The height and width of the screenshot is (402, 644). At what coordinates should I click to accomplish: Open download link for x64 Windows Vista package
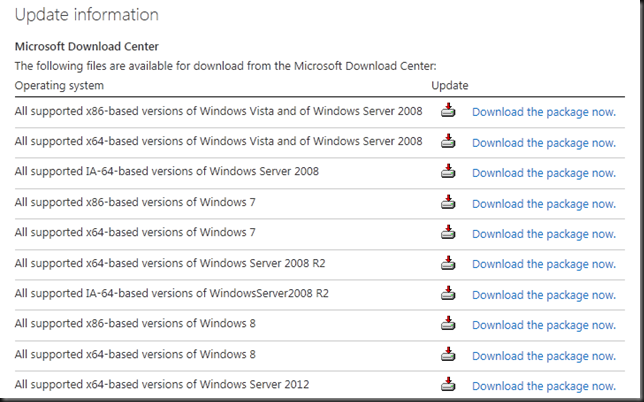[x=544, y=143]
